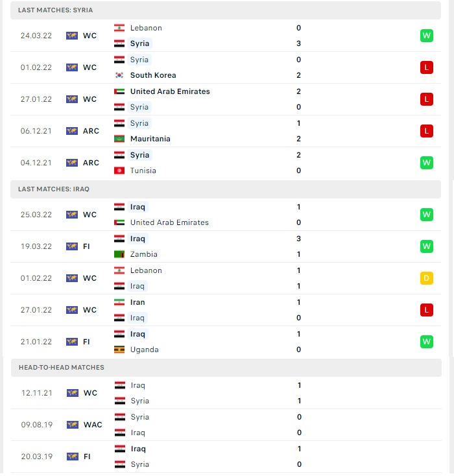Open the Last Matches: Iraq section header
Screen dimensions: 454x476
226,189
